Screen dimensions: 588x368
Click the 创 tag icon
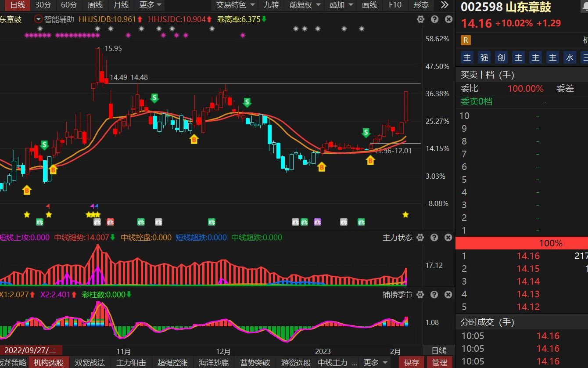pyautogui.click(x=501, y=58)
